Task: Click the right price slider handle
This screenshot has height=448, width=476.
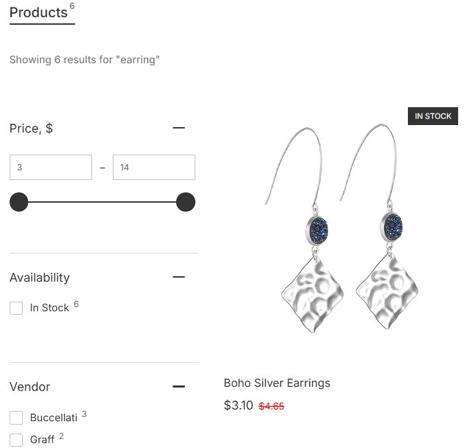Action: pyautogui.click(x=186, y=202)
